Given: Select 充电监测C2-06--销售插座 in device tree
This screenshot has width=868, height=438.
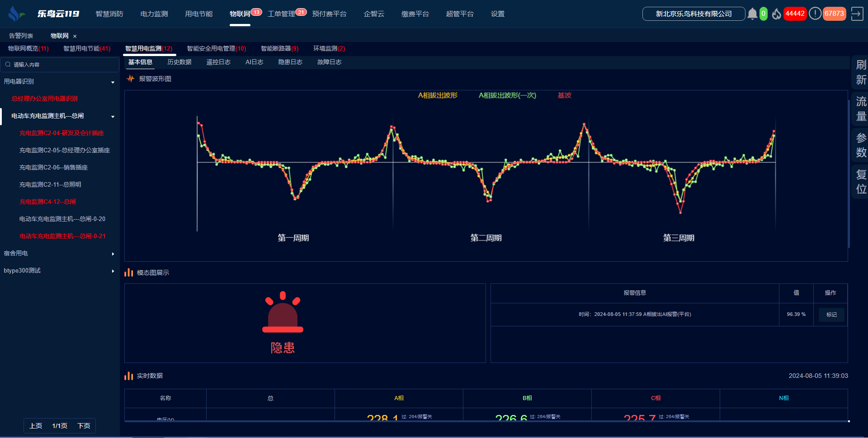Looking at the screenshot, I should click(x=53, y=168).
